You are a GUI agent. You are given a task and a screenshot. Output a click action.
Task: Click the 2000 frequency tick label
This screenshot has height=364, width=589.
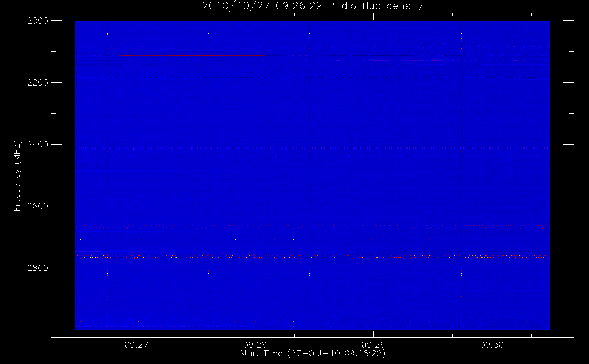(x=38, y=21)
